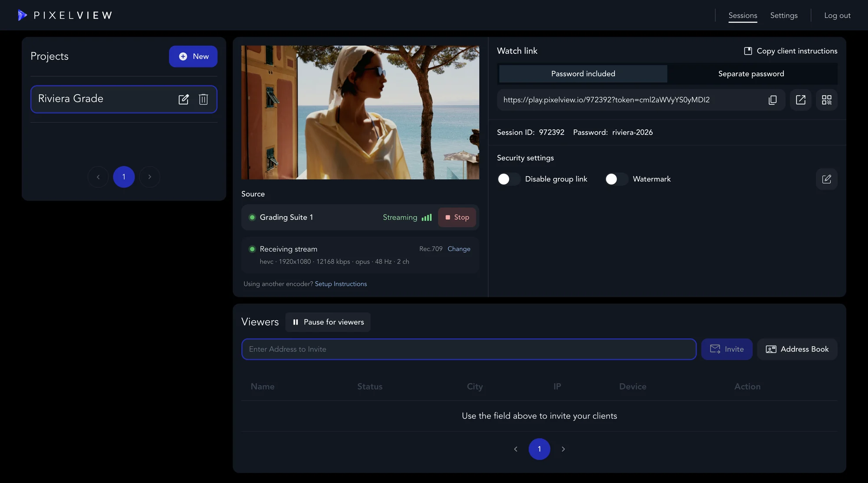The image size is (868, 483).
Task: Toggle Disable group link switch
Action: point(509,179)
